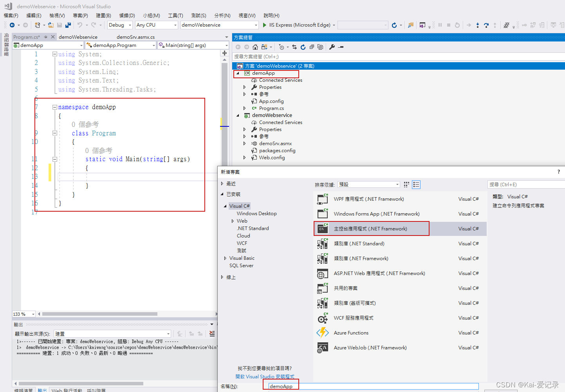Viewport: 565px width, 392px height.
Task: Select the Windows Forms App template
Action: click(400, 214)
